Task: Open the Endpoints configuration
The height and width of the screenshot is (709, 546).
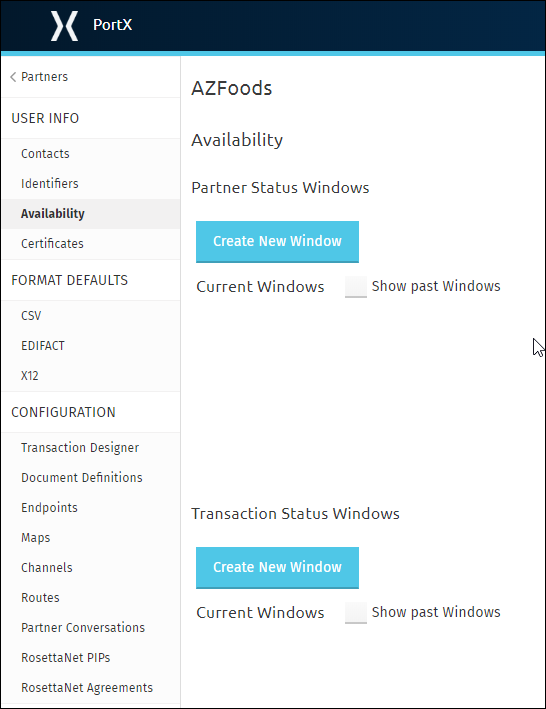Action: coord(49,508)
